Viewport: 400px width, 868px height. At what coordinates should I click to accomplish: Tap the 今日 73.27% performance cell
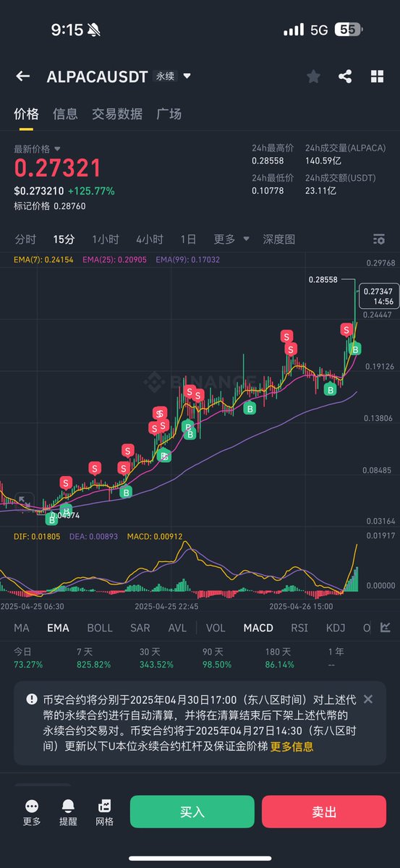tap(28, 658)
